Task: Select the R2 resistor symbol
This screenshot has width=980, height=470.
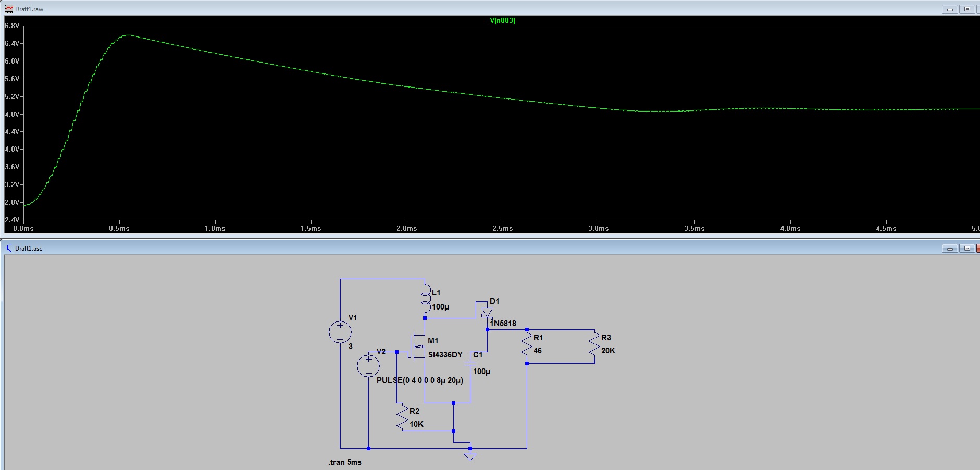Action: pyautogui.click(x=402, y=418)
